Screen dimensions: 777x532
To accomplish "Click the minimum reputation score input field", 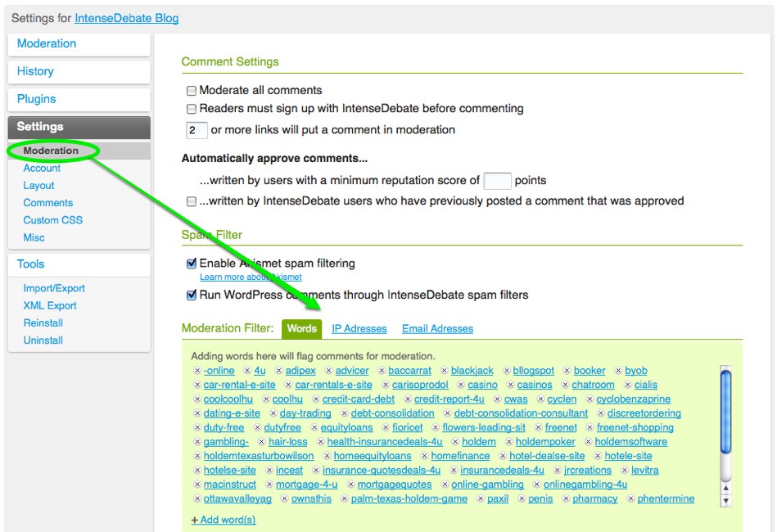I will [497, 180].
